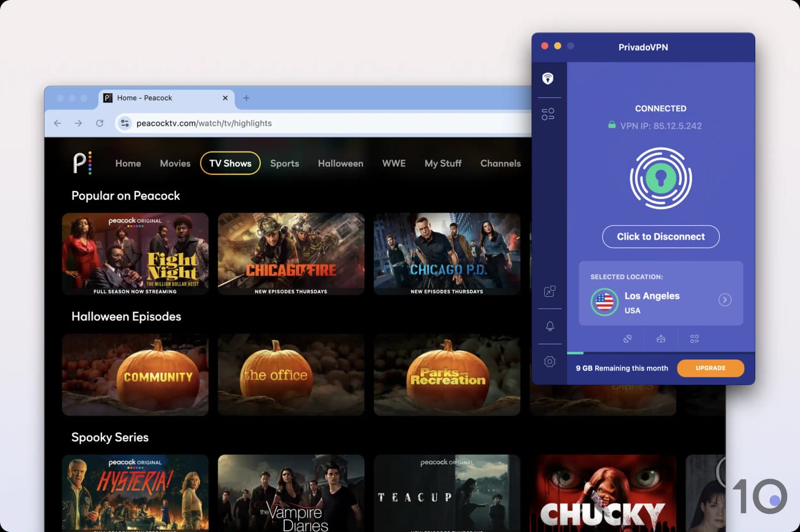
Task: Open the Halloween section in Peacock navigation
Action: pos(340,163)
